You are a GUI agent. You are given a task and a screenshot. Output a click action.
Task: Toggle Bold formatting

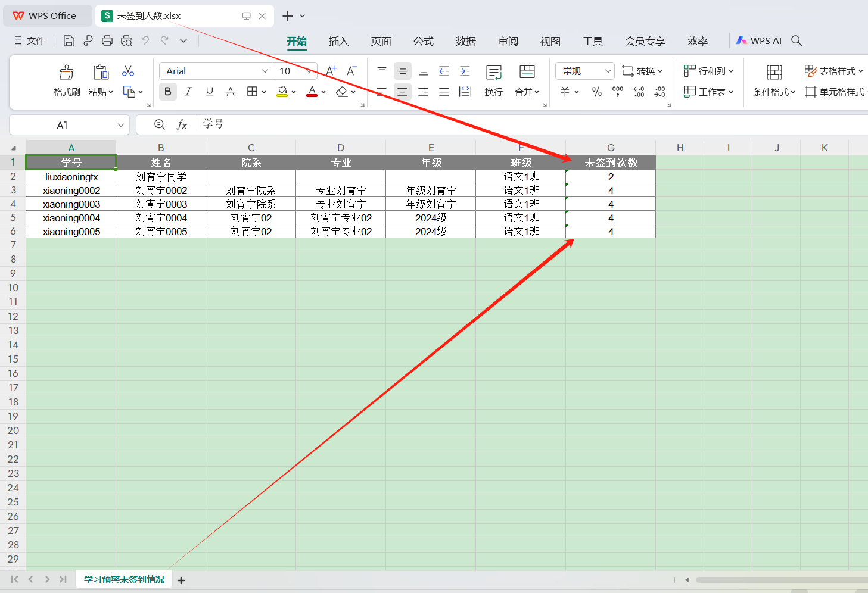tap(168, 92)
